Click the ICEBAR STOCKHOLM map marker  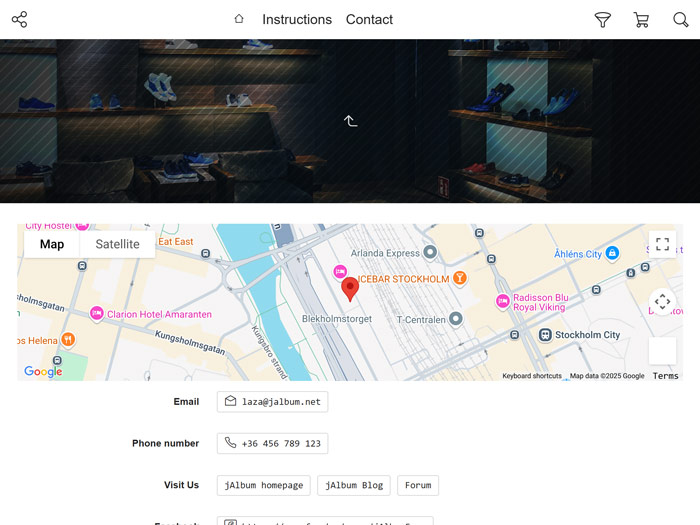[460, 278]
